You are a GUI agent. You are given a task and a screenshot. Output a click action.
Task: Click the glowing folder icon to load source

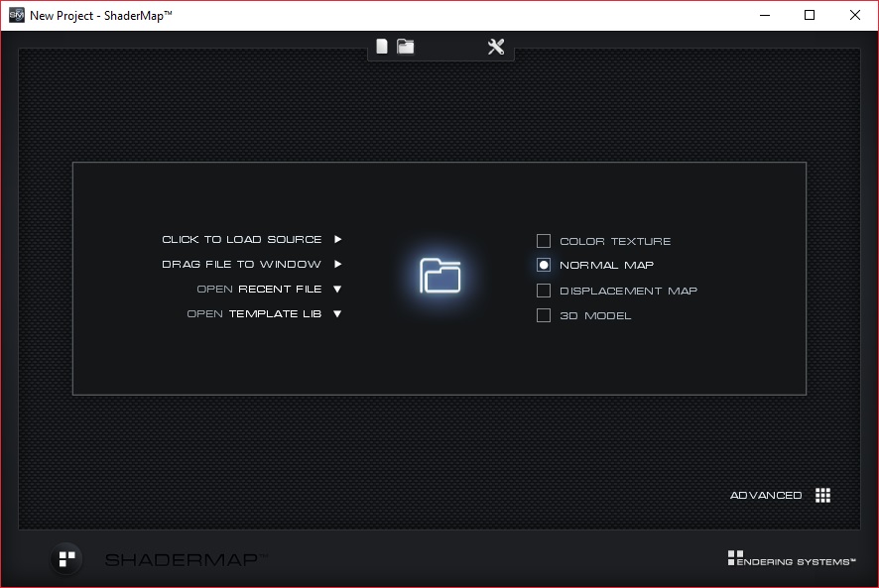tap(440, 276)
